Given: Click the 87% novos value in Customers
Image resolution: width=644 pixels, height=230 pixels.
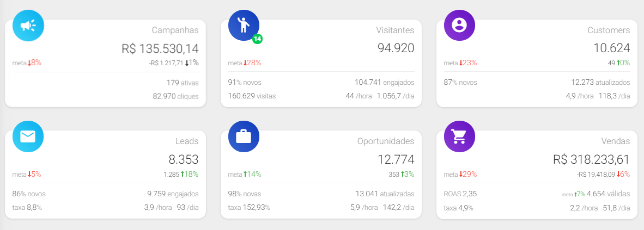Looking at the screenshot, I should pos(460,83).
